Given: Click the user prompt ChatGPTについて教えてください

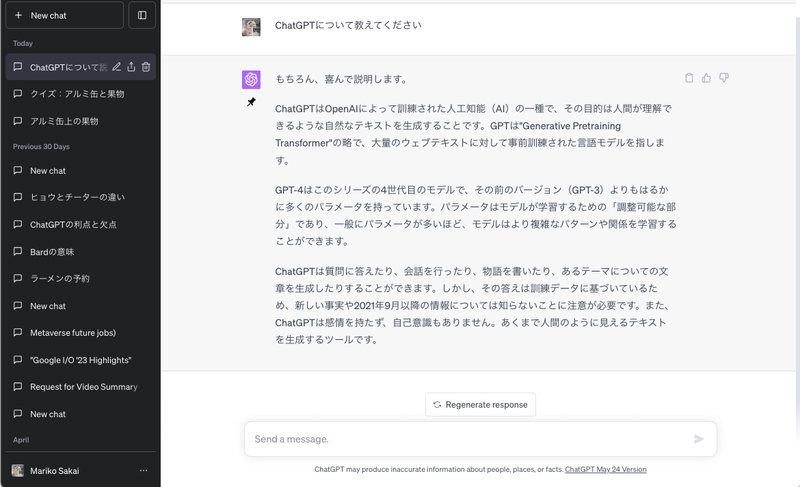Looking at the screenshot, I should click(348, 25).
